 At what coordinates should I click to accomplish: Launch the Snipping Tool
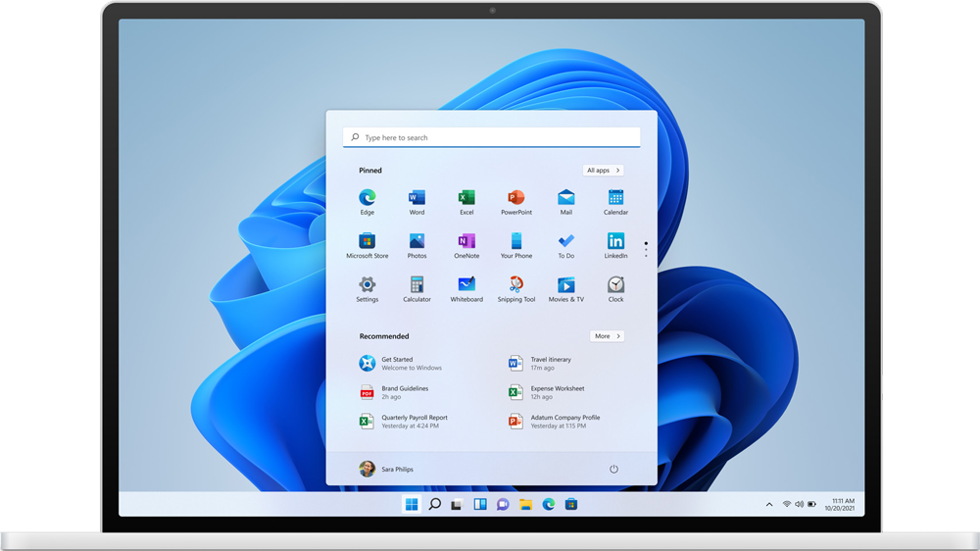pos(516,289)
